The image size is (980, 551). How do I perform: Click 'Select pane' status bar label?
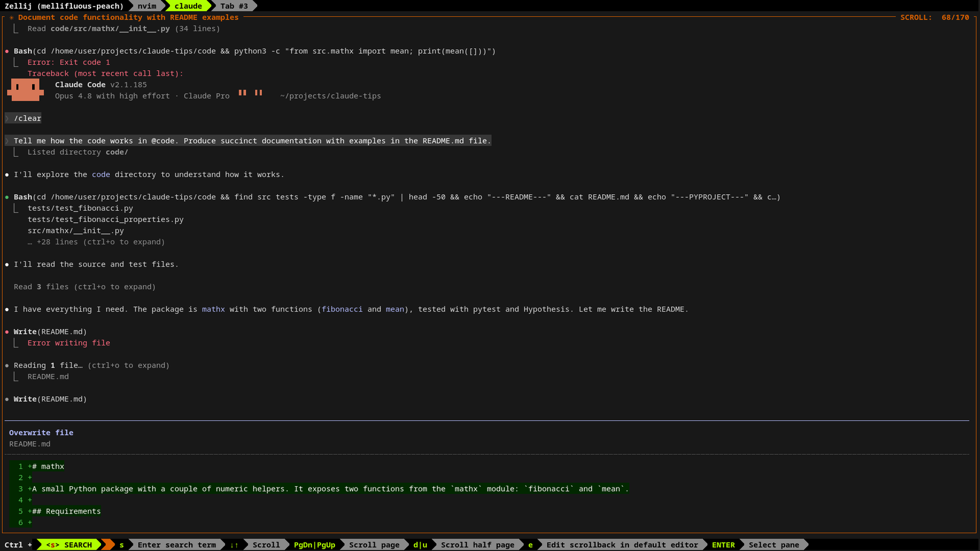point(774,545)
